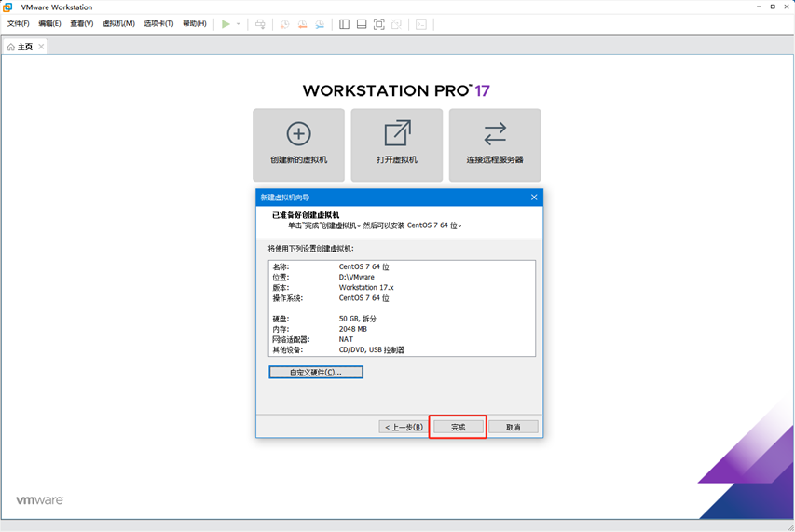Click 完成 to finish the wizard
This screenshot has height=532, width=795.
pyautogui.click(x=459, y=427)
